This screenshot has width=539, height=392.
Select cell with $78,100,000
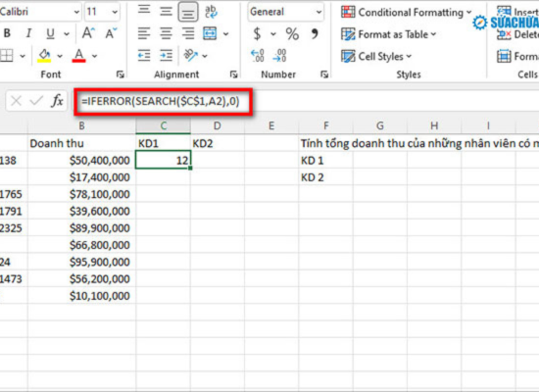tap(81, 194)
